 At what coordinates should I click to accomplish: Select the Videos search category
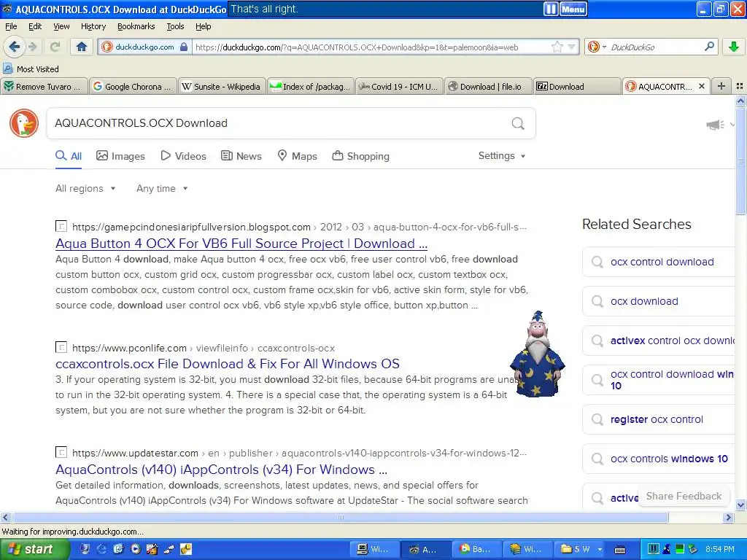[x=183, y=156]
